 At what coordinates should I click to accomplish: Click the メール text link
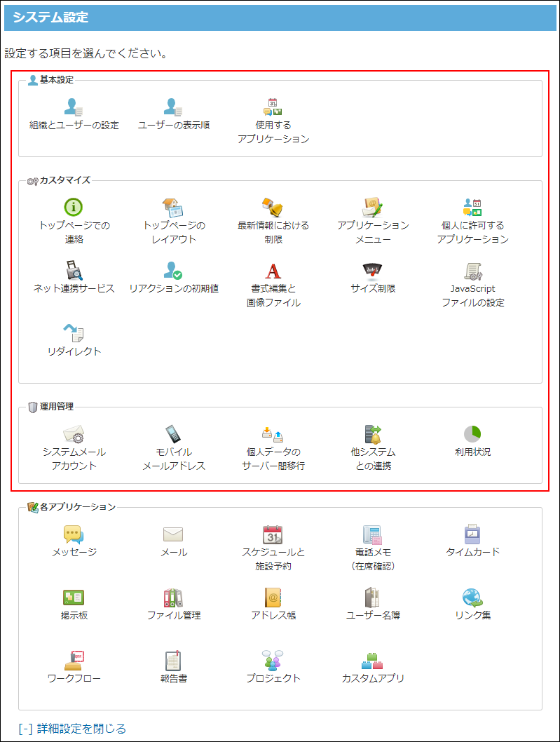click(x=174, y=552)
